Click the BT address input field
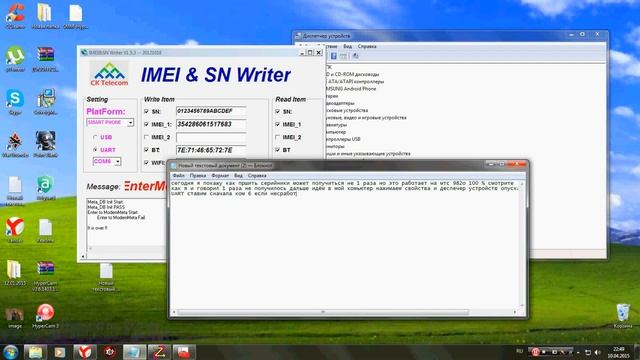The height and width of the screenshot is (360, 640). click(211, 150)
